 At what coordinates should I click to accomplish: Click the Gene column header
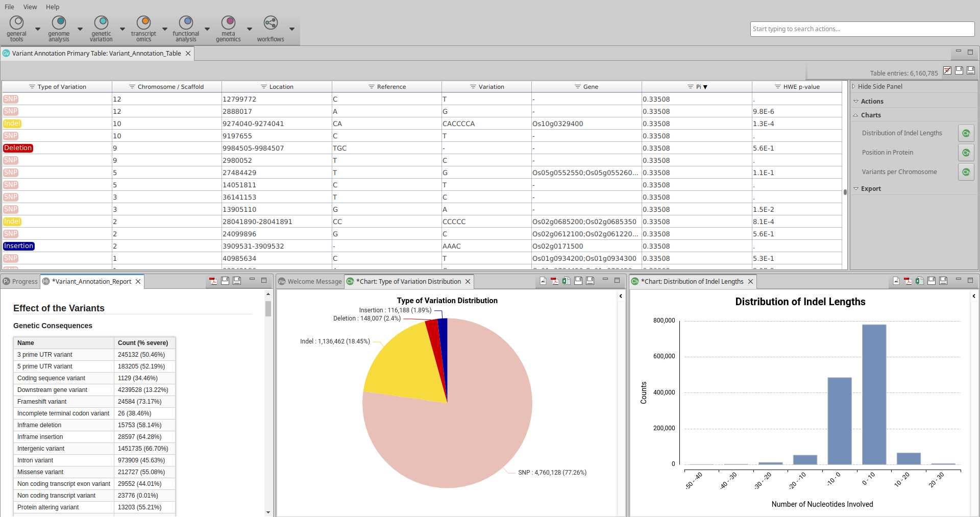[x=586, y=87]
